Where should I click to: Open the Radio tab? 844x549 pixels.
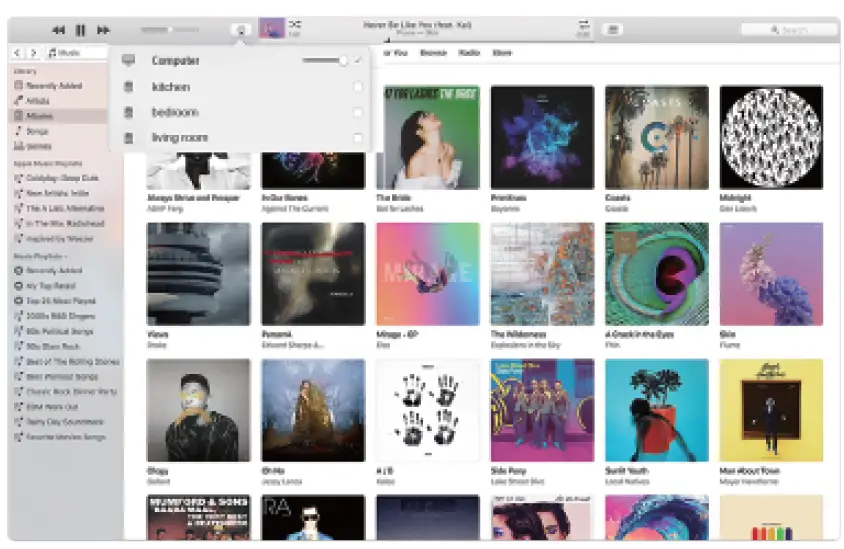[x=469, y=53]
